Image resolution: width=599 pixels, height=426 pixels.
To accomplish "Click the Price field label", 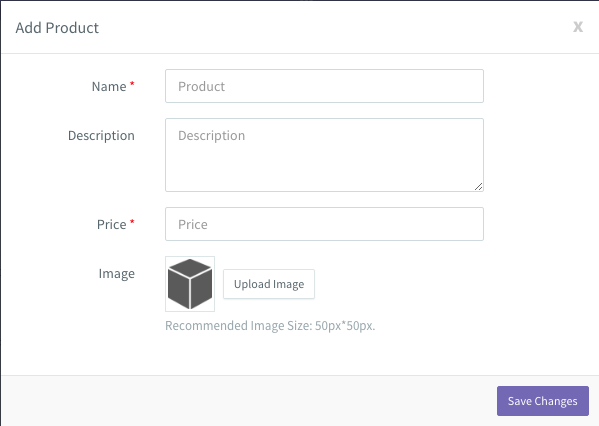I will 112,224.
